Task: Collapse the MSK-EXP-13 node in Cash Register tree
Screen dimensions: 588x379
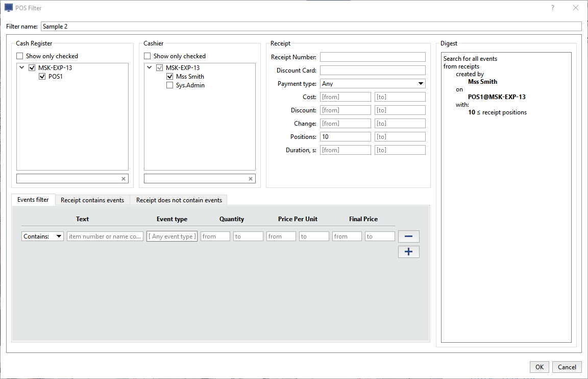Action: point(22,67)
